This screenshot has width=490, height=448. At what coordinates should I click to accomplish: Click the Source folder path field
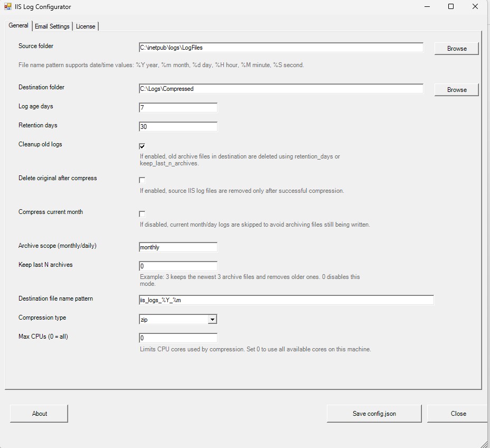[x=281, y=48]
